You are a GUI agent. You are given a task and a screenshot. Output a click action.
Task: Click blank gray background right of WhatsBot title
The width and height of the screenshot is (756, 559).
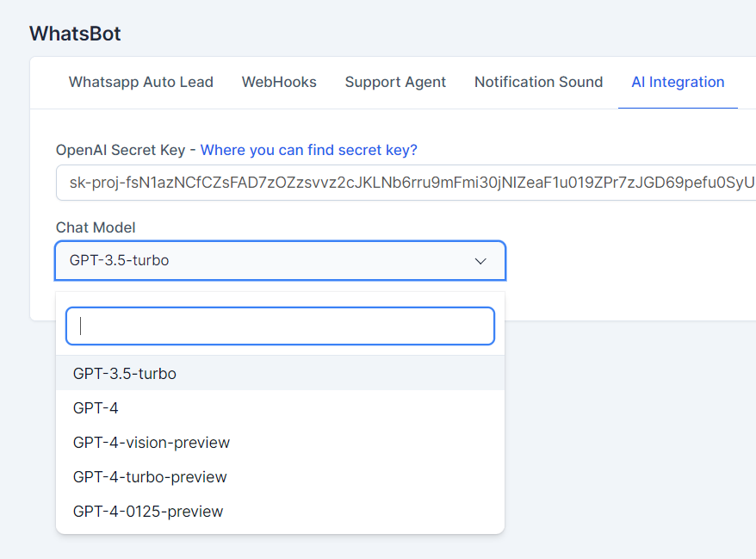(431, 34)
